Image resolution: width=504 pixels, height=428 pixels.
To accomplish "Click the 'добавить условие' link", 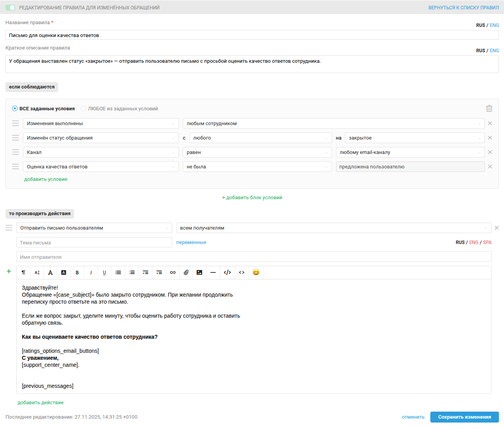I will click(46, 179).
